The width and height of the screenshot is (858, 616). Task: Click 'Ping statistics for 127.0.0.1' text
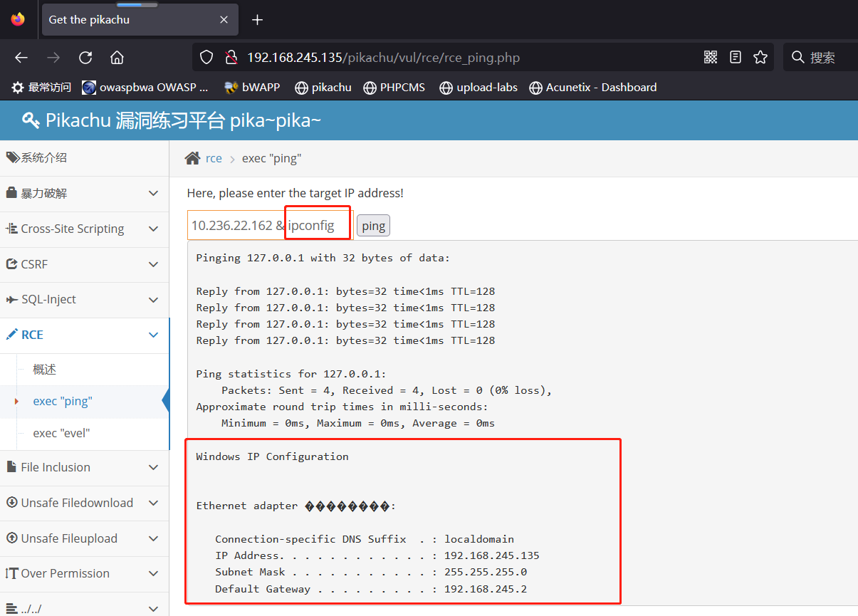(291, 374)
